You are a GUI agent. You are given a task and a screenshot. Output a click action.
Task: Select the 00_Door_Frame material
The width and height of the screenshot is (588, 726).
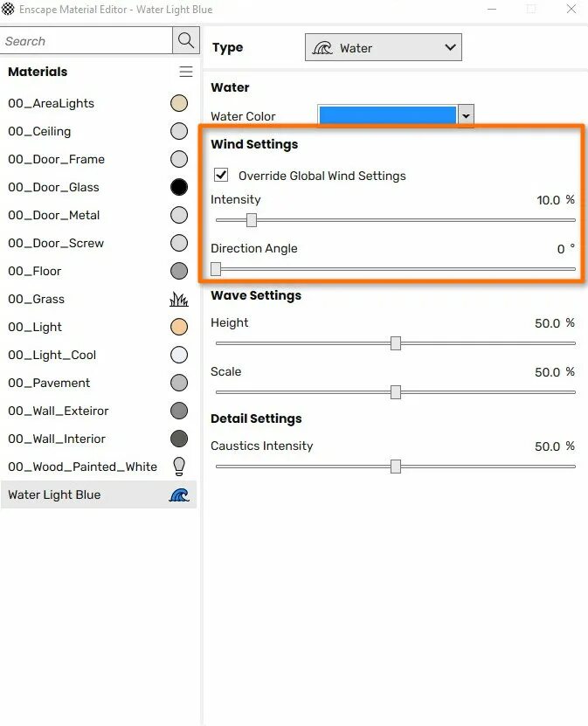pyautogui.click(x=98, y=159)
